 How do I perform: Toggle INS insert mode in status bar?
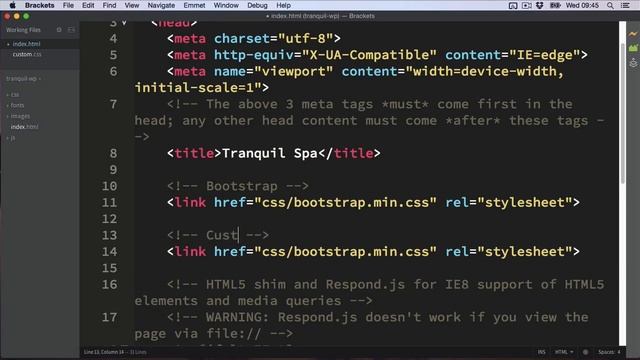tap(541, 352)
